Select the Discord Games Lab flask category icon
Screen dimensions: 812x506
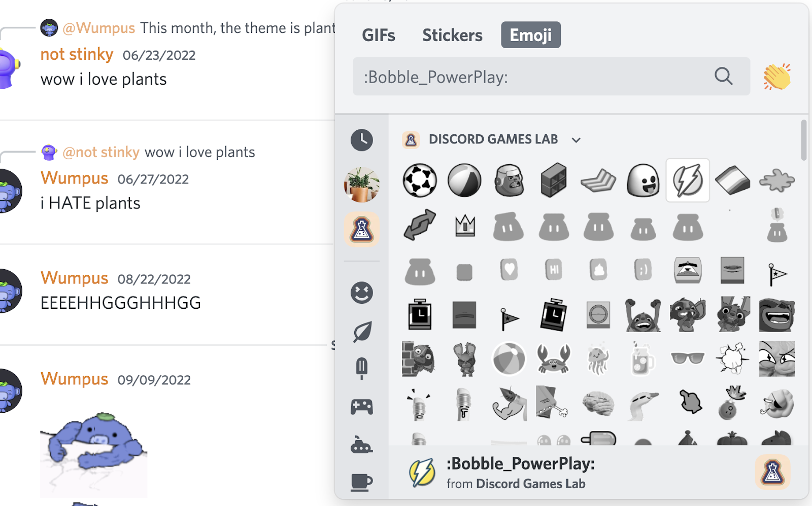362,230
